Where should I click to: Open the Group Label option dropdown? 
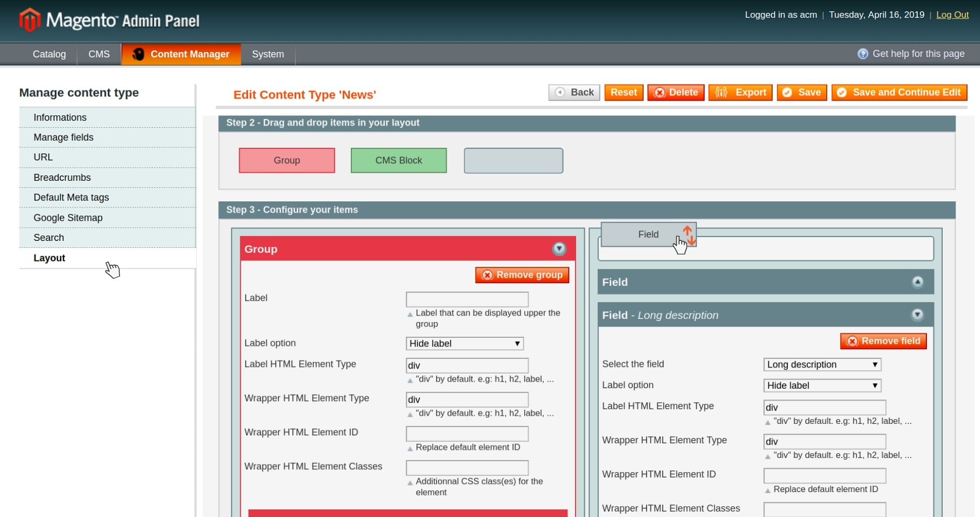tap(465, 343)
